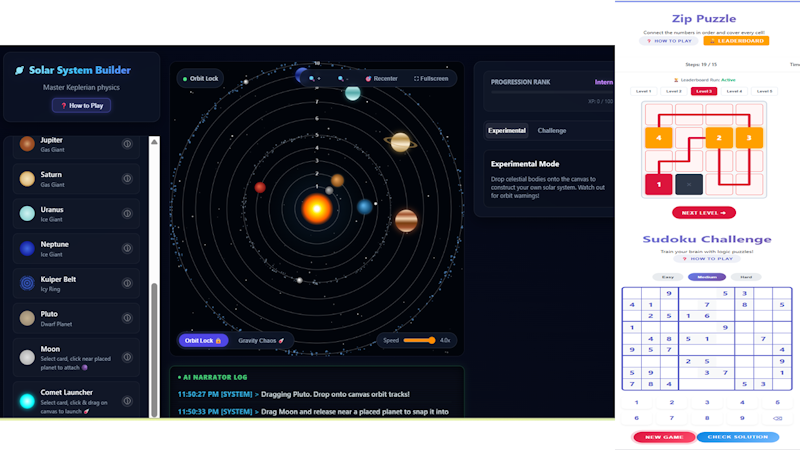The width and height of the screenshot is (800, 450).
Task: Open Zip Puzzle Level 2
Action: tap(673, 91)
